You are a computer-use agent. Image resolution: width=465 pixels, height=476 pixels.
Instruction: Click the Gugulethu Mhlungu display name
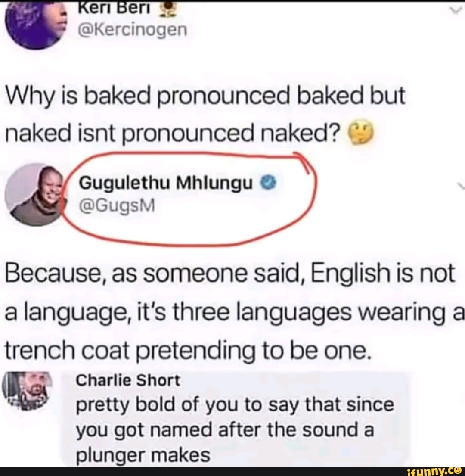click(x=165, y=183)
